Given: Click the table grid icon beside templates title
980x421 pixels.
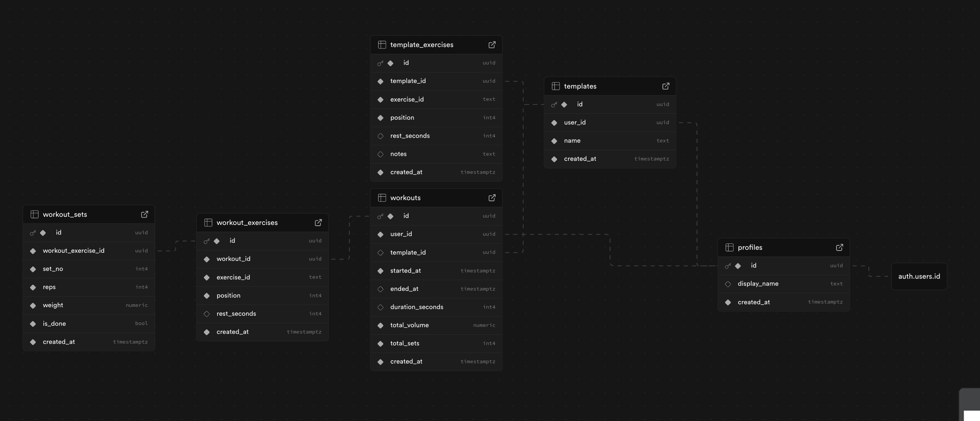Looking at the screenshot, I should tap(556, 86).
